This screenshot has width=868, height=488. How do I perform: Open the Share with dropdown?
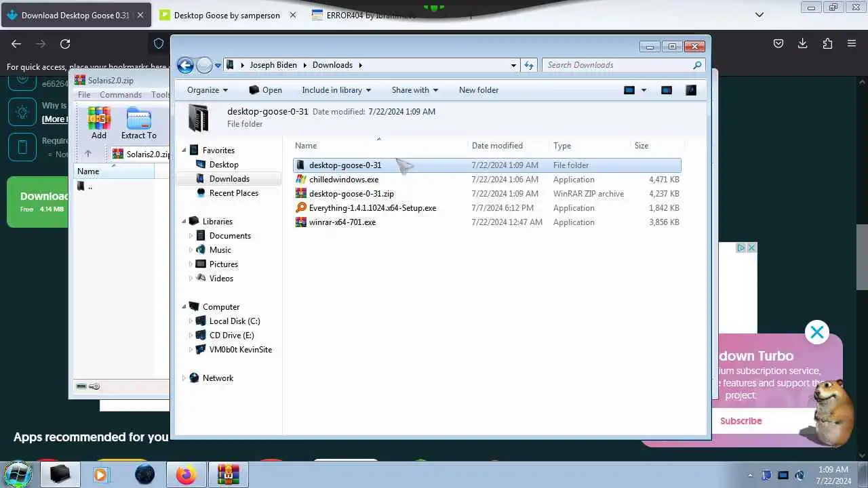415,90
